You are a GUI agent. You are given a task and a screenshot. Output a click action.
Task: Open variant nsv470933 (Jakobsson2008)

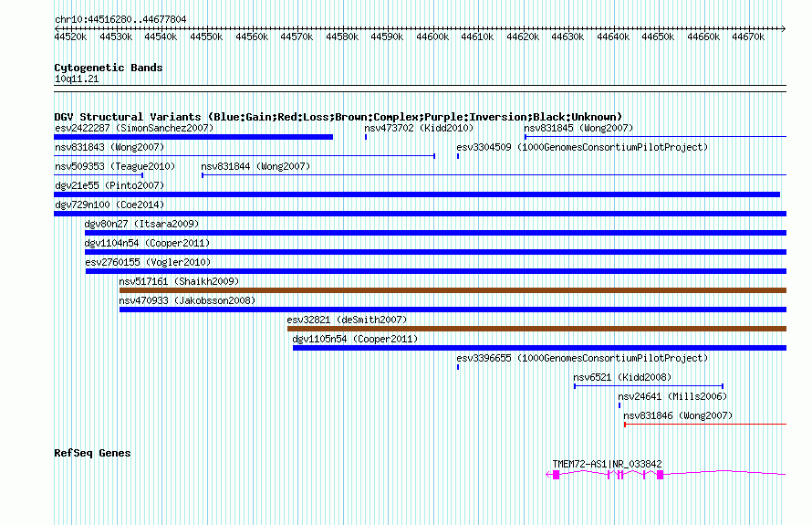187,300
